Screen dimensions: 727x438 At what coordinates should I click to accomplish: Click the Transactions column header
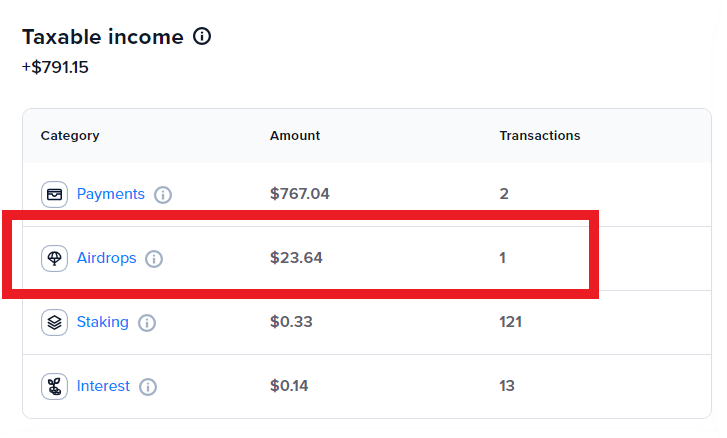point(540,135)
